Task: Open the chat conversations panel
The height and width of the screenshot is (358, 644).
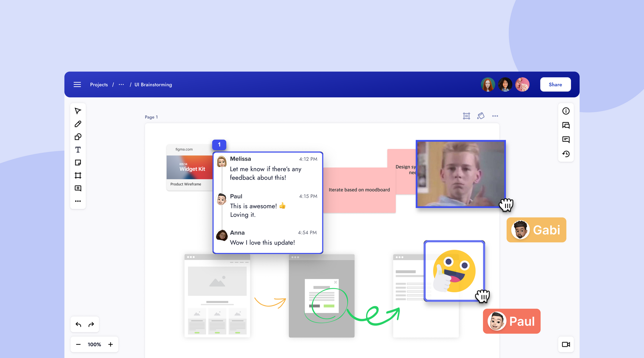Action: [x=566, y=125]
